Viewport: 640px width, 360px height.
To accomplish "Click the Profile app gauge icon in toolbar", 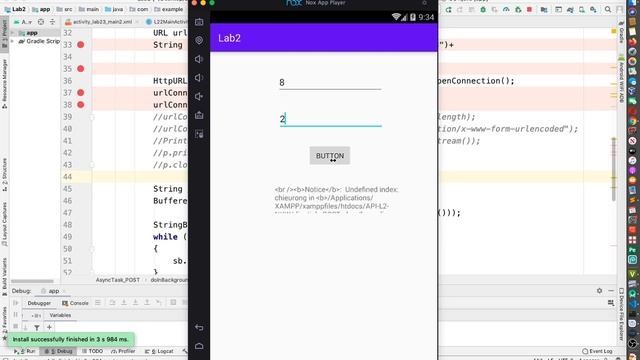I will (506, 9).
